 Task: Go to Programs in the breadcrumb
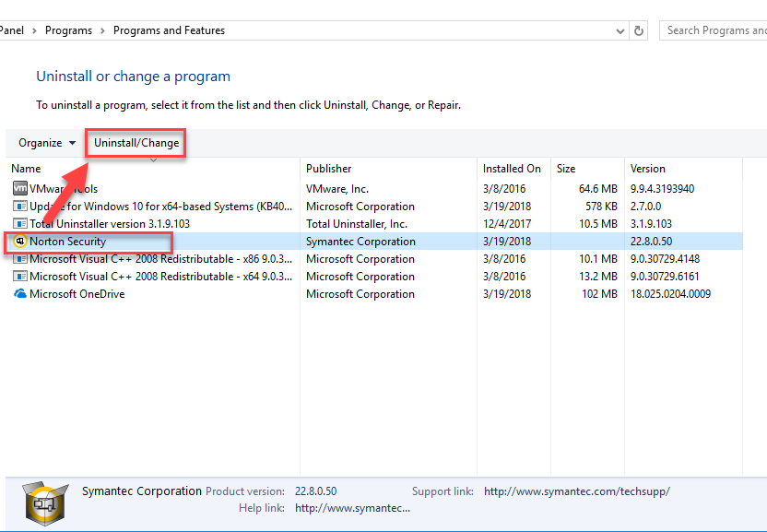pyautogui.click(x=68, y=30)
